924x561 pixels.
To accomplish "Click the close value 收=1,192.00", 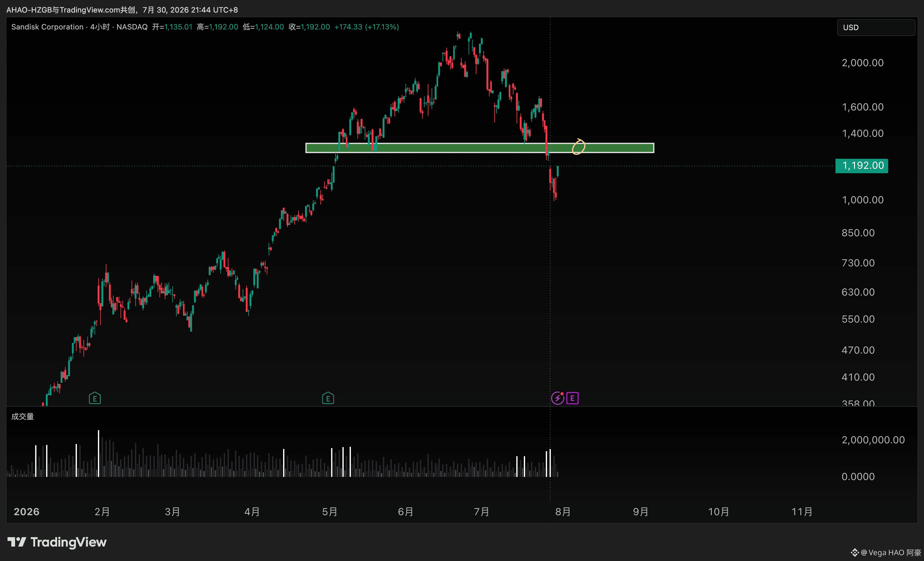I will (309, 27).
